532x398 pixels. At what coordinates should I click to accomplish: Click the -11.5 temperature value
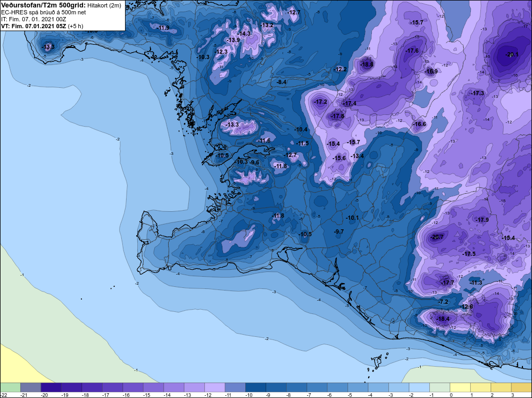[x=302, y=143]
